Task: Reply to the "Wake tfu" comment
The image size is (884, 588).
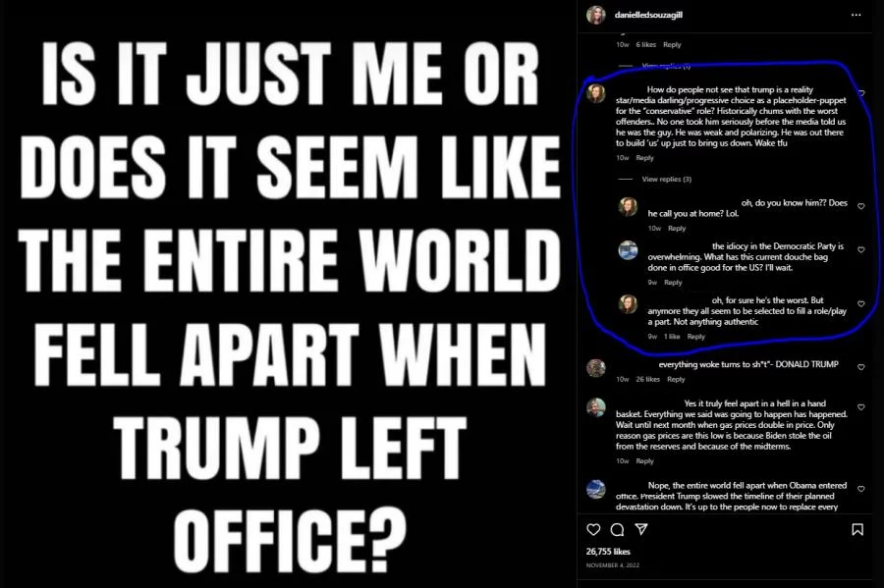Action: tap(644, 157)
